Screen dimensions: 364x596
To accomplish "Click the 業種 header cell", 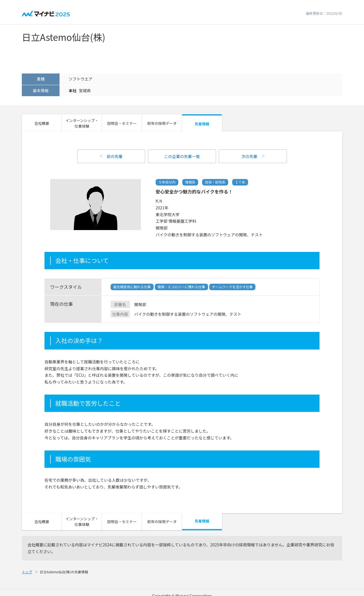I will click(x=41, y=79).
